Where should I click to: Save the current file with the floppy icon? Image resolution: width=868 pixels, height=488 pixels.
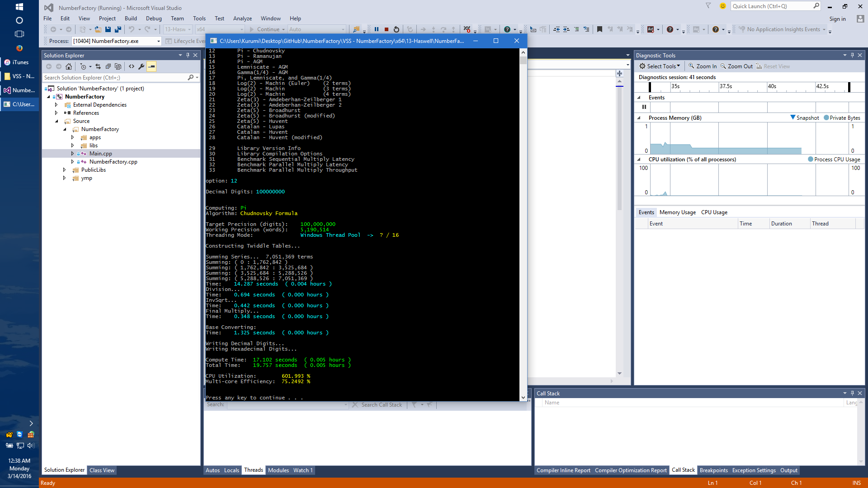[108, 29]
